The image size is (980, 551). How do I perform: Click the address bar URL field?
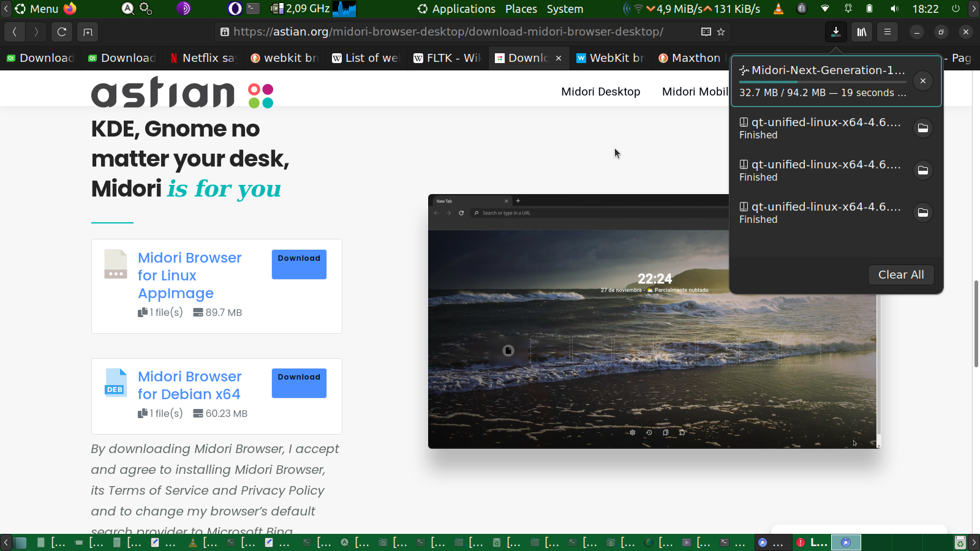click(x=448, y=32)
